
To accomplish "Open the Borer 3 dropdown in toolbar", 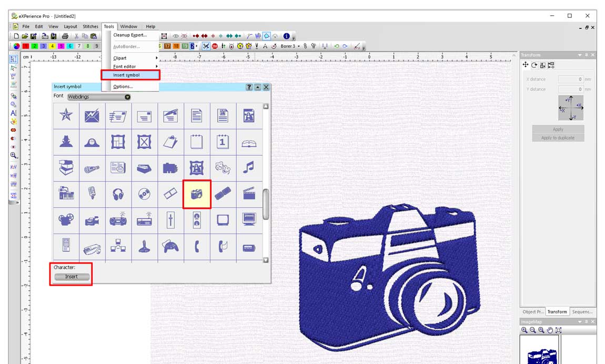I will tap(299, 46).
